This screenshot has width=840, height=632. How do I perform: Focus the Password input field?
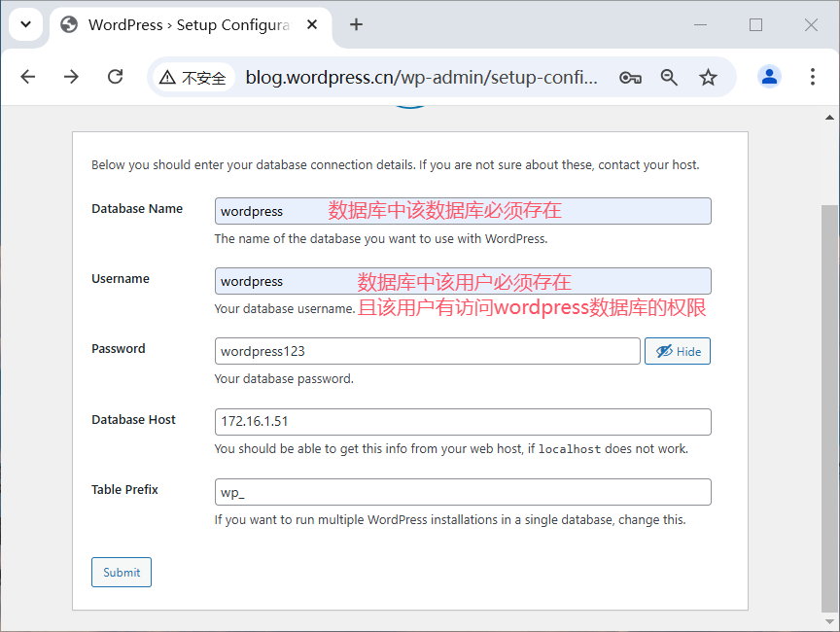[428, 351]
